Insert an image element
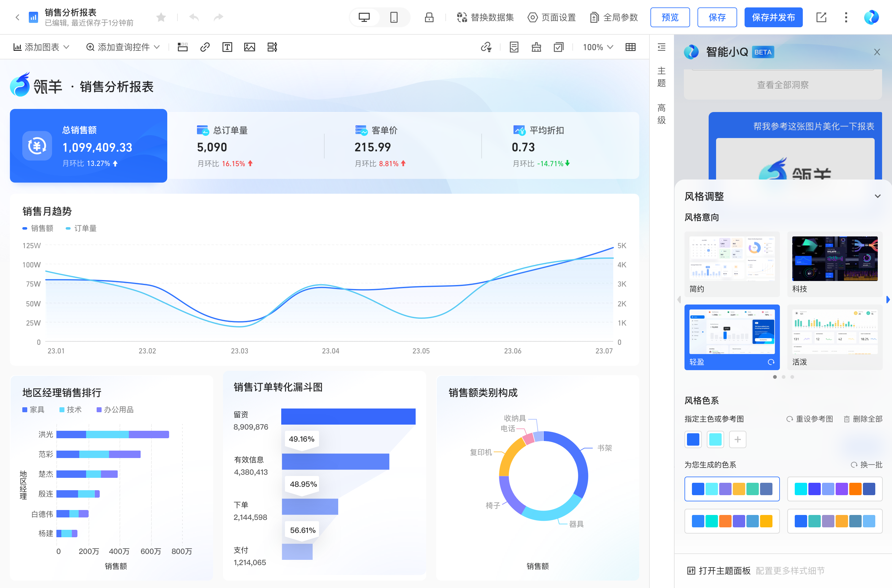This screenshot has width=892, height=588. pyautogui.click(x=250, y=47)
